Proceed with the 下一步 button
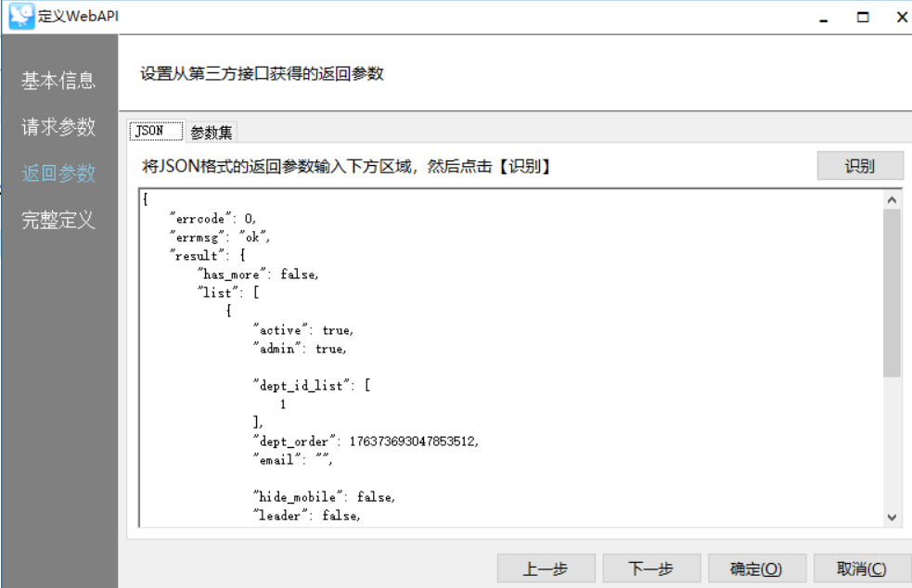Screen dimensions: 912x588 pyautogui.click(x=651, y=569)
